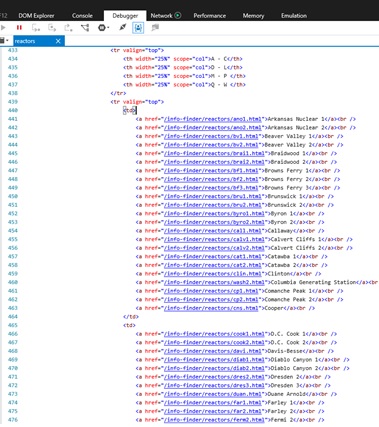Click the diab2.html Diablo Canyon 2 link
The image size is (379, 427).
(x=214, y=368)
